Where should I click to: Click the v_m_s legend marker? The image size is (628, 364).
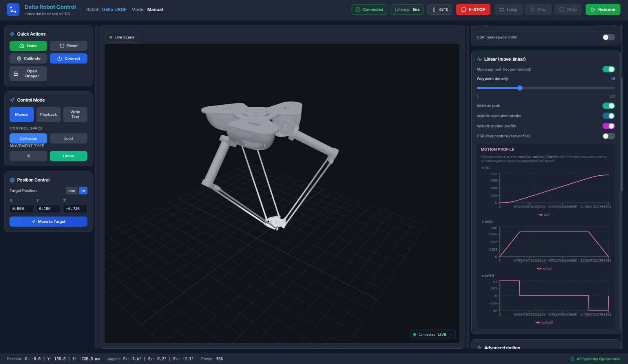point(539,269)
